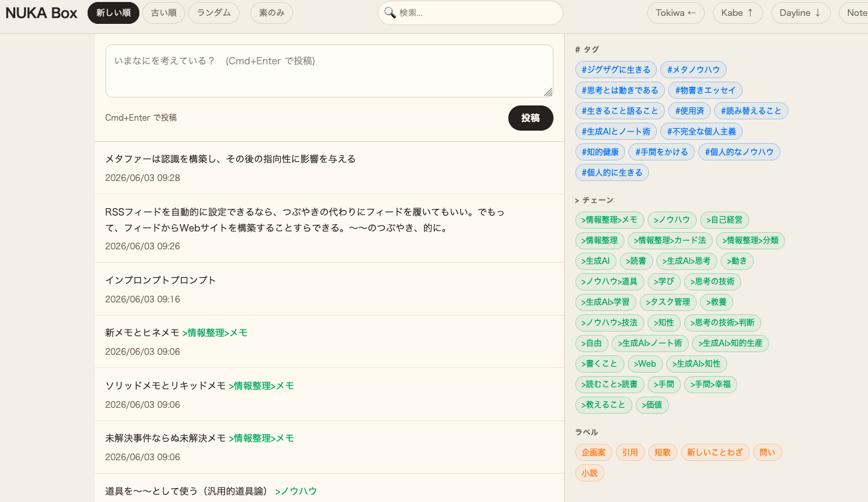
Task: Open the インプロンプトプロンプト post
Action: 329,288
